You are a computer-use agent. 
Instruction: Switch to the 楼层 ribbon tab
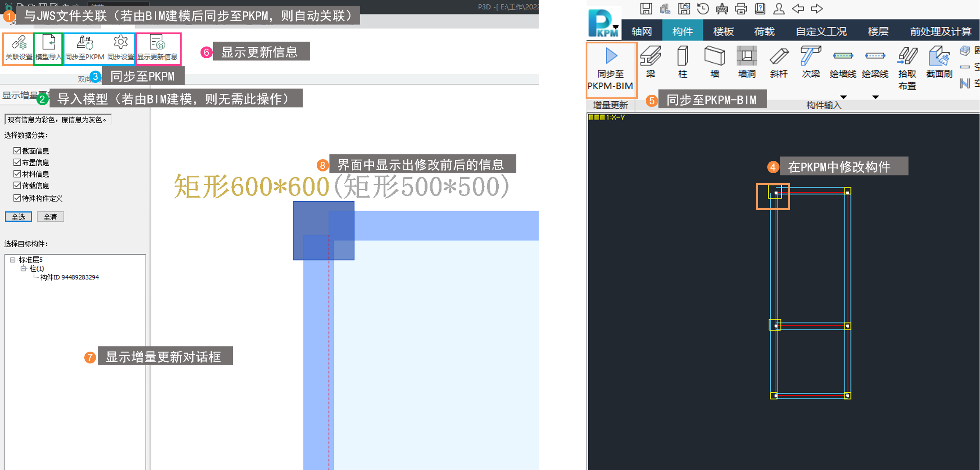click(878, 32)
